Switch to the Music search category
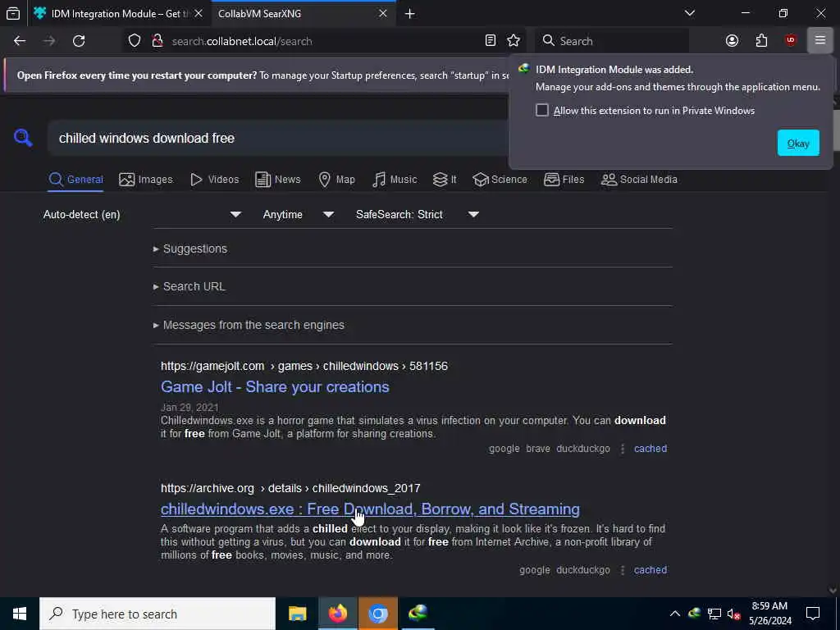 point(395,180)
